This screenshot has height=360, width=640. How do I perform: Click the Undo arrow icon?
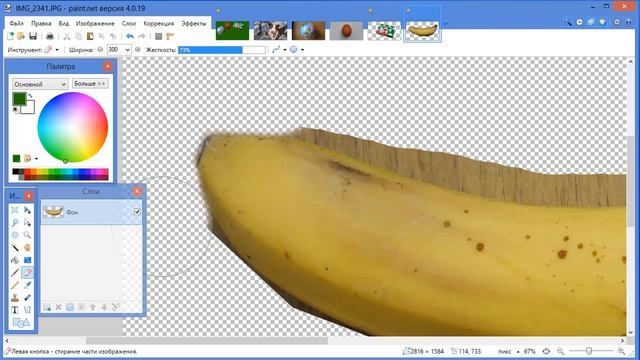[130, 36]
